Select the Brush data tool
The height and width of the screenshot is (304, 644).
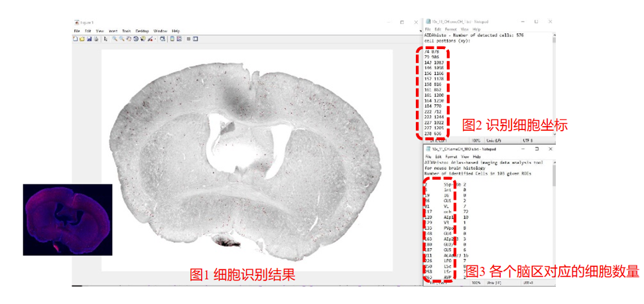click(x=150, y=39)
